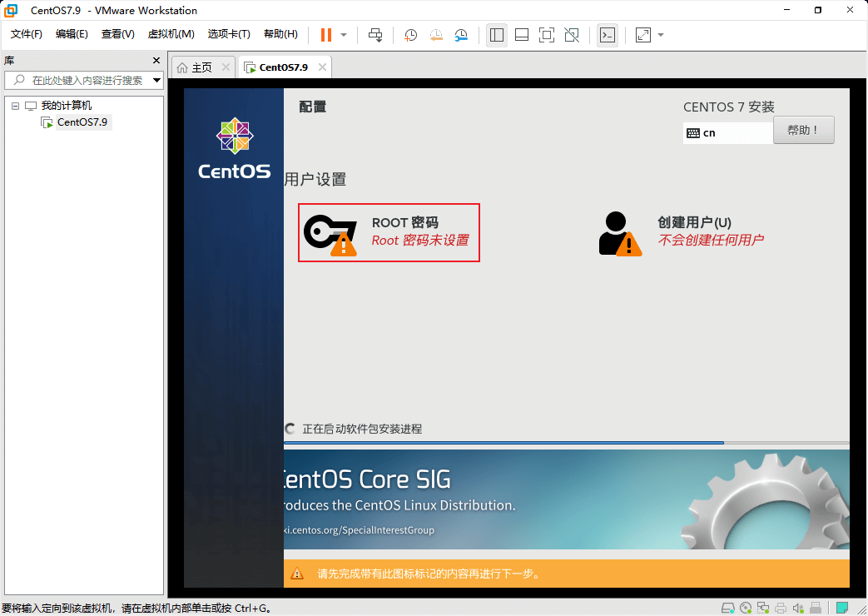The image size is (868, 616).
Task: Click the USB controller status icon
Action: tap(815, 609)
